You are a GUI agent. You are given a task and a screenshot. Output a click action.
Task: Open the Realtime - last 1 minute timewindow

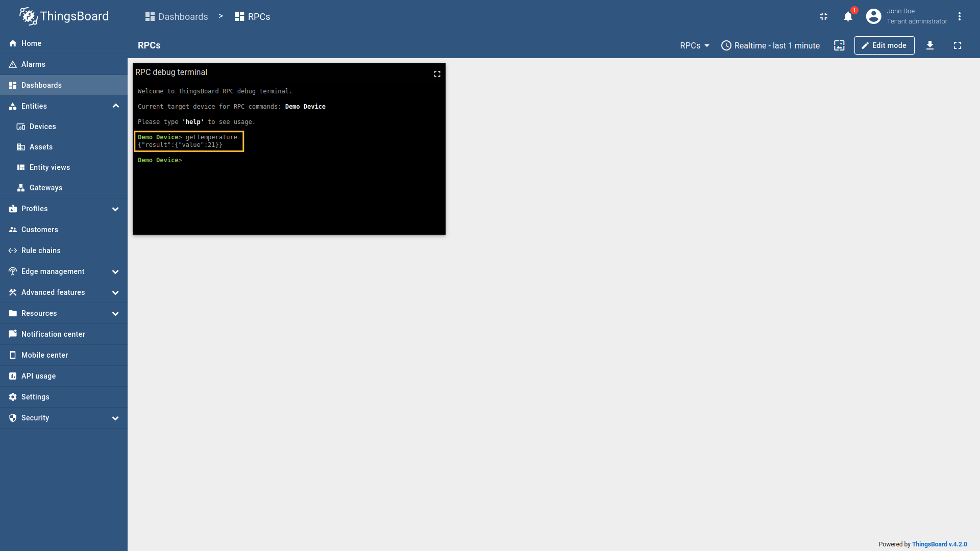[770, 45]
